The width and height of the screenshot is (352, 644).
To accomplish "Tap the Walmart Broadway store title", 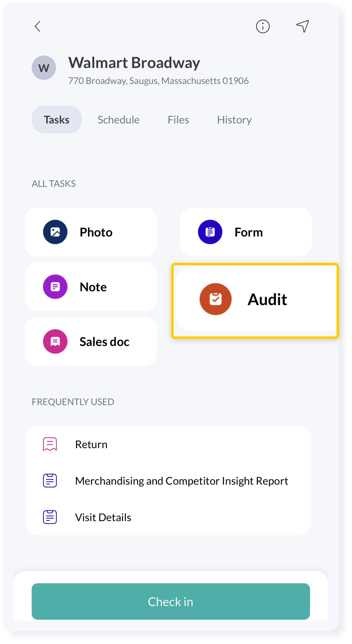I will [x=134, y=63].
